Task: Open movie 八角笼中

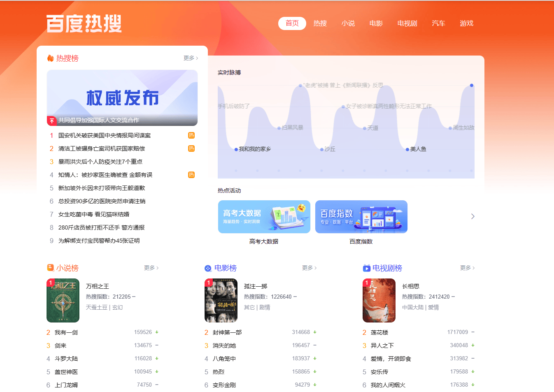Action: 224,359
